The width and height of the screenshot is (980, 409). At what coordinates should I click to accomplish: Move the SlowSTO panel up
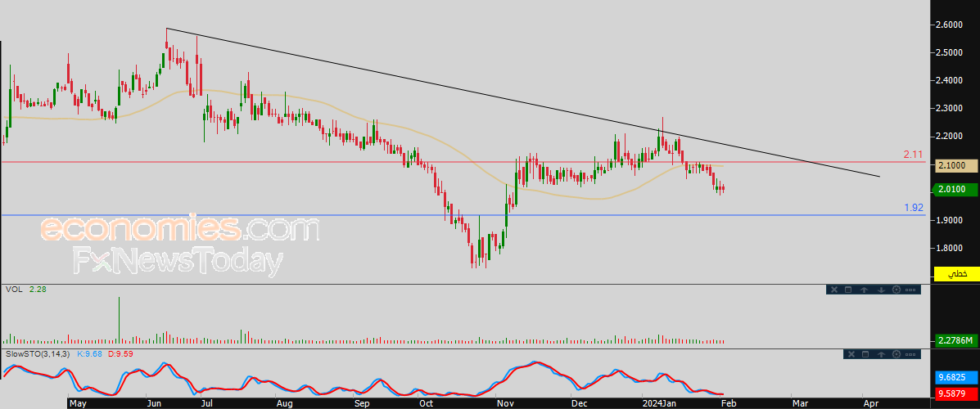(882, 354)
